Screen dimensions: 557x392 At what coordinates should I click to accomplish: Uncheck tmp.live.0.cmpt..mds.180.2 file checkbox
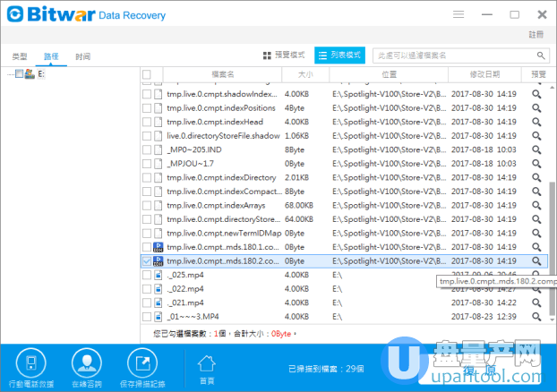point(148,261)
